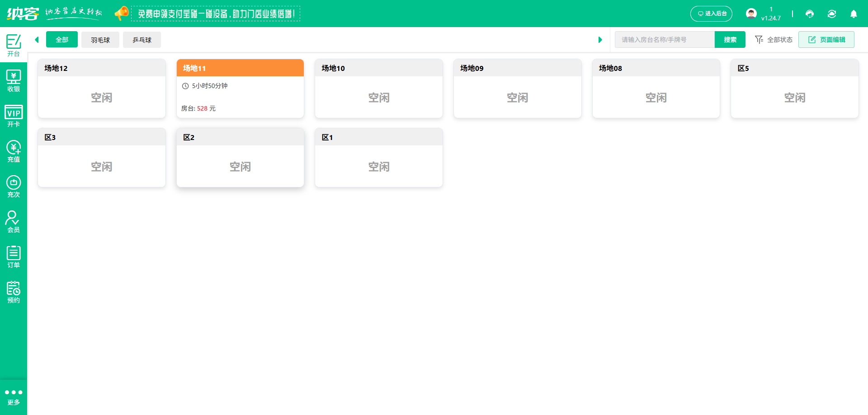Image resolution: width=868 pixels, height=415 pixels.
Task: Click the right category scroll arrow
Action: [x=600, y=40]
